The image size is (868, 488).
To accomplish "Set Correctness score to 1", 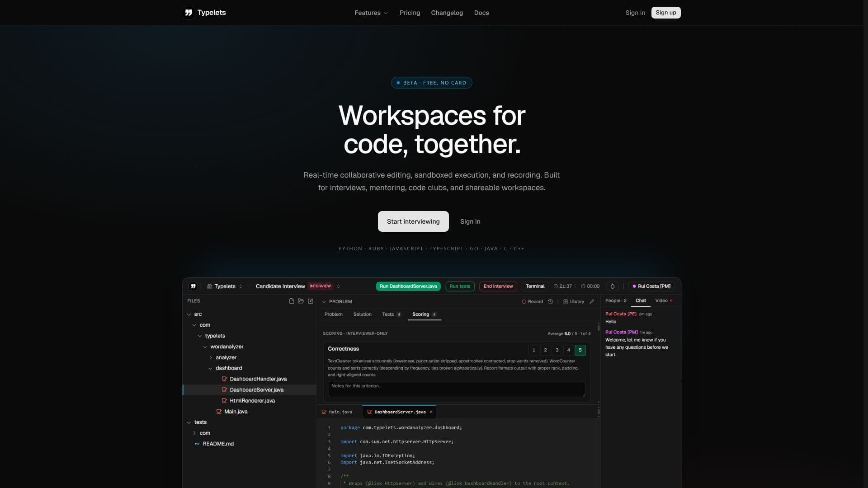I will [x=533, y=350].
